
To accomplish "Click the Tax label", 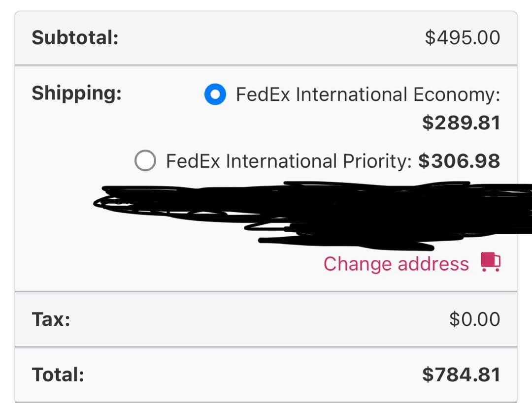I will pyautogui.click(x=51, y=319).
